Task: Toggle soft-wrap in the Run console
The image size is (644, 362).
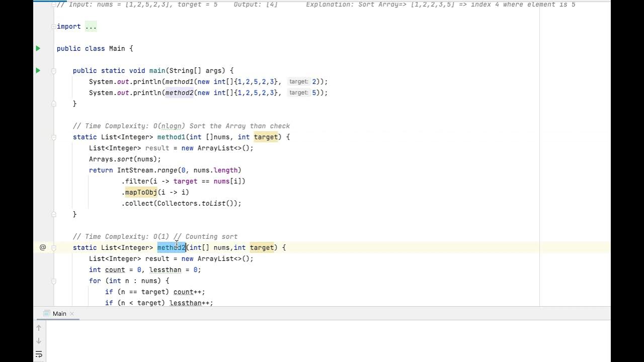Action: point(39,354)
